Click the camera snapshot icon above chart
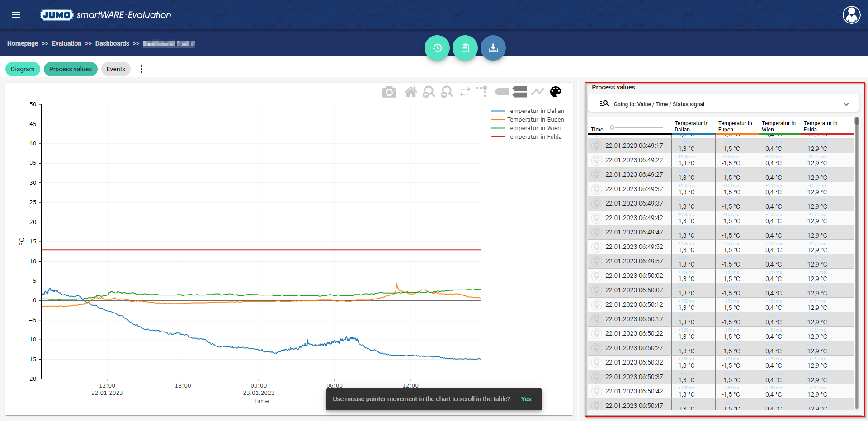Image resolution: width=868 pixels, height=421 pixels. coord(389,92)
